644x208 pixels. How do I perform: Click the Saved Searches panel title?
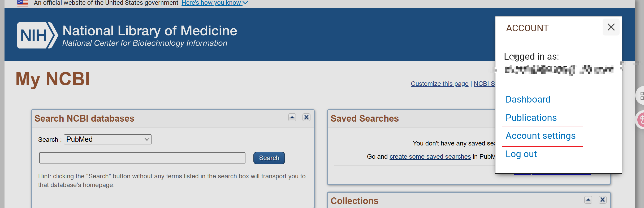tap(365, 118)
